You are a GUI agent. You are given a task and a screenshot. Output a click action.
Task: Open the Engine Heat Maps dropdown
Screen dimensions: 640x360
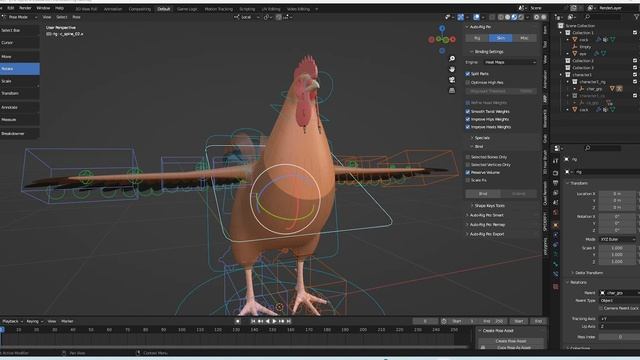coord(510,62)
